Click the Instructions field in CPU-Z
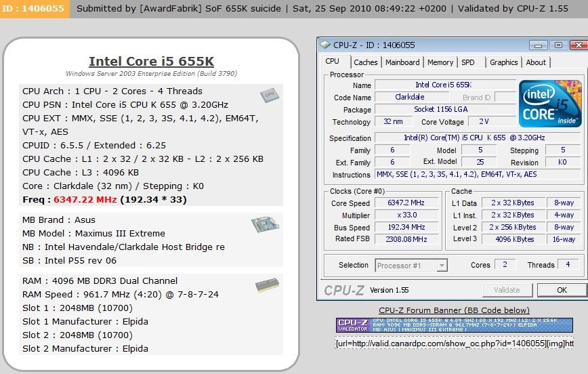The image size is (588, 374). point(478,174)
